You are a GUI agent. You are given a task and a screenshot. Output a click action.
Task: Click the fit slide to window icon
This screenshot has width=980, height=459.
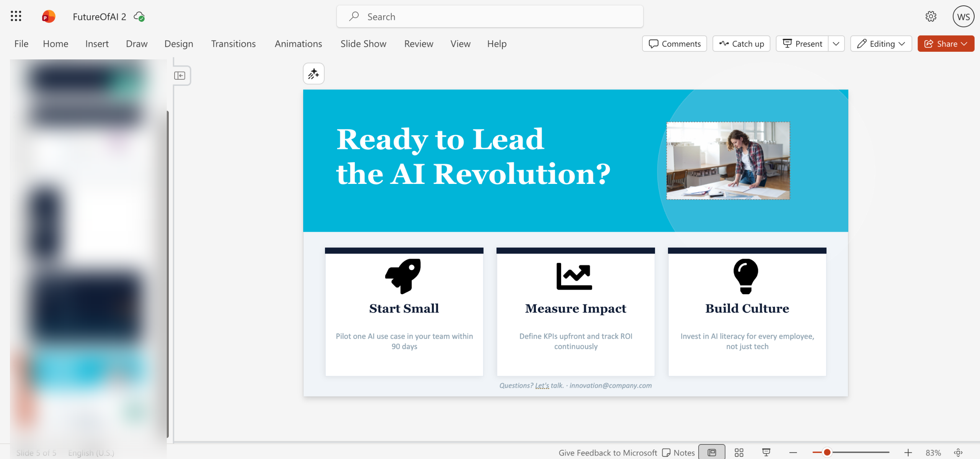pyautogui.click(x=958, y=452)
